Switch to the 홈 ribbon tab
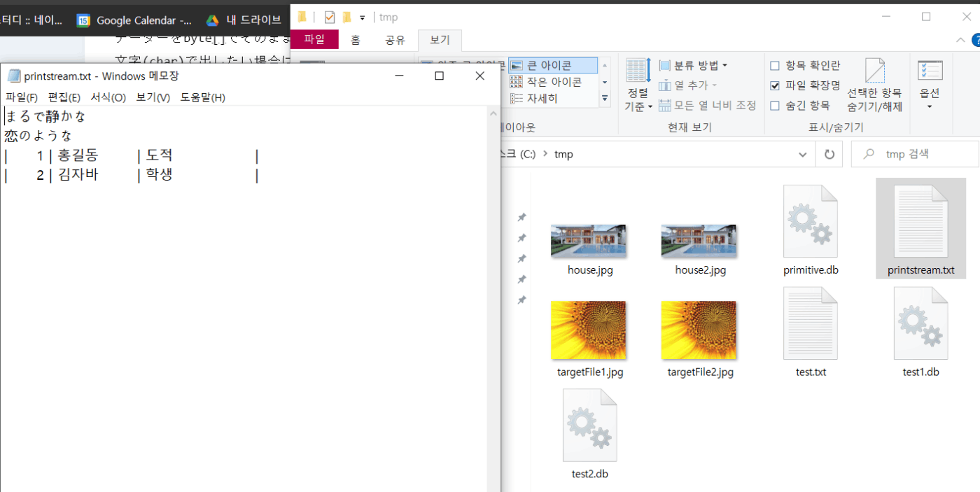The image size is (980, 492). (356, 40)
